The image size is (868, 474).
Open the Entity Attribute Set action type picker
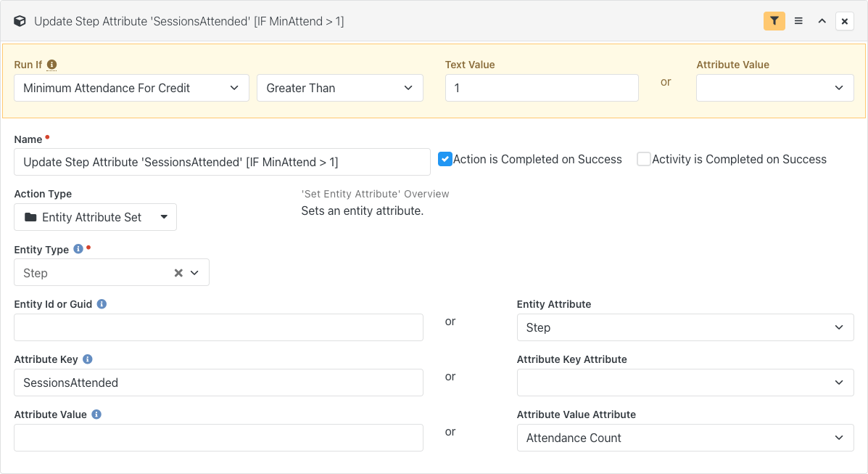95,217
